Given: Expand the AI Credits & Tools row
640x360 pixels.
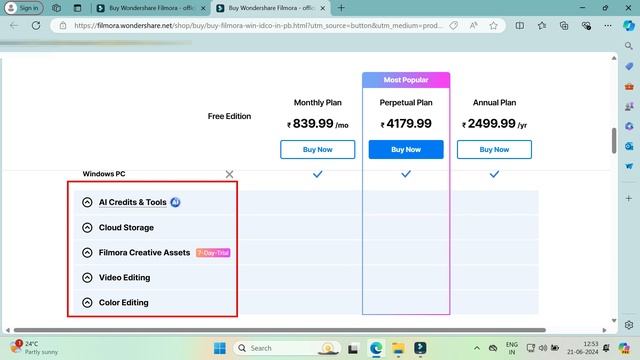Looking at the screenshot, I should pos(87,202).
